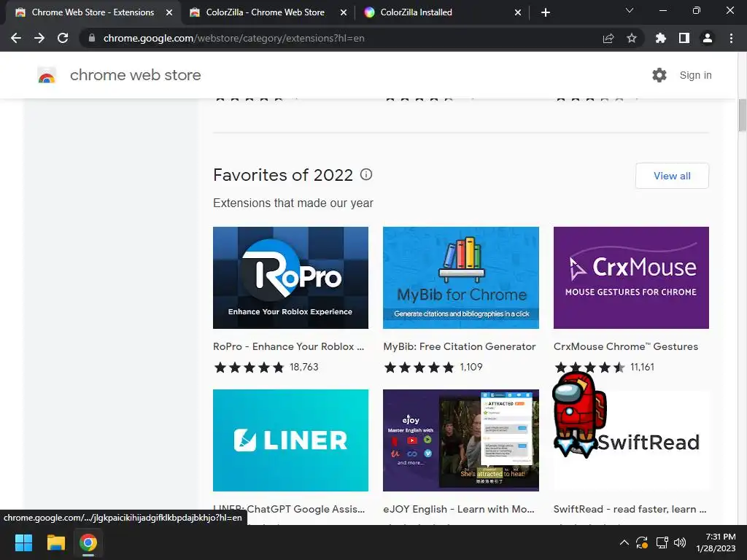Open the RoPro extension thumbnail

coord(290,278)
